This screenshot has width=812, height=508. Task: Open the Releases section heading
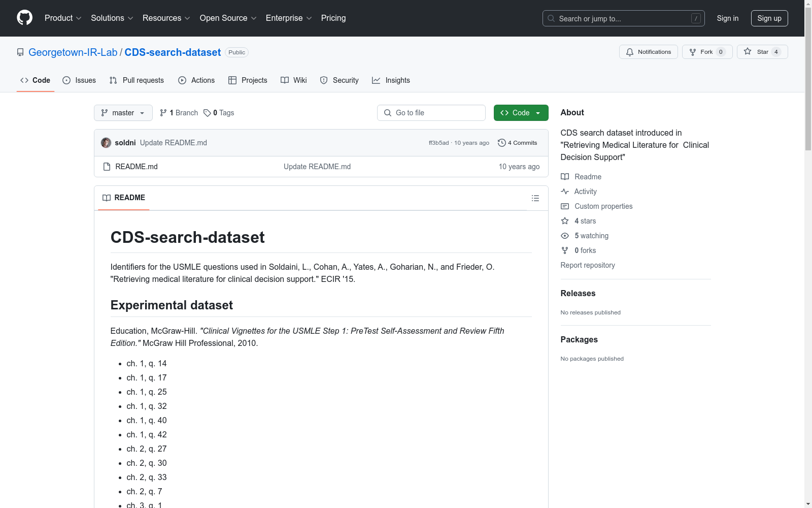point(578,293)
